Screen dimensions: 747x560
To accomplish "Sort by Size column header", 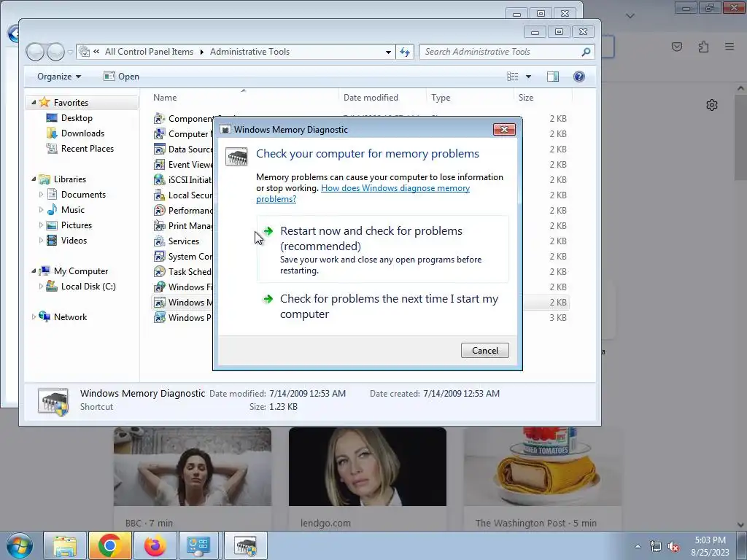I will pyautogui.click(x=526, y=98).
